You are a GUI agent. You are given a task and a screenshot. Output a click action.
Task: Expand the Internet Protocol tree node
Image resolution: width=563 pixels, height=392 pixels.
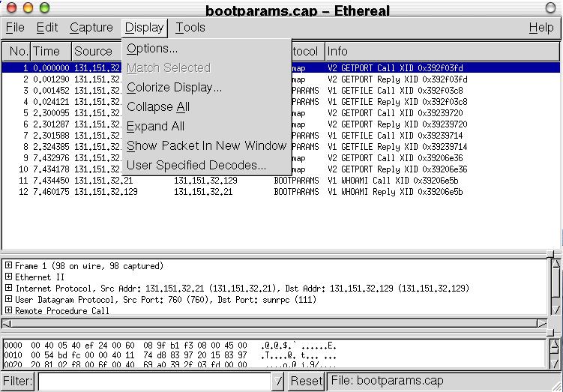tap(8, 288)
